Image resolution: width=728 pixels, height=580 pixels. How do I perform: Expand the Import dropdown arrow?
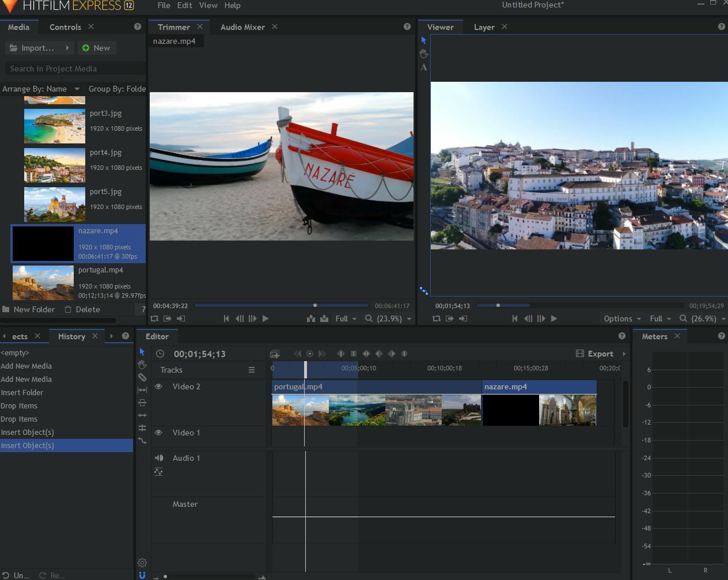tap(67, 48)
